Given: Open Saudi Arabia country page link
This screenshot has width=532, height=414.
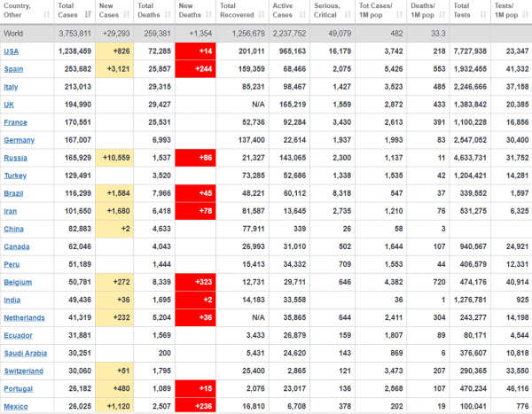Looking at the screenshot, I should [x=26, y=353].
